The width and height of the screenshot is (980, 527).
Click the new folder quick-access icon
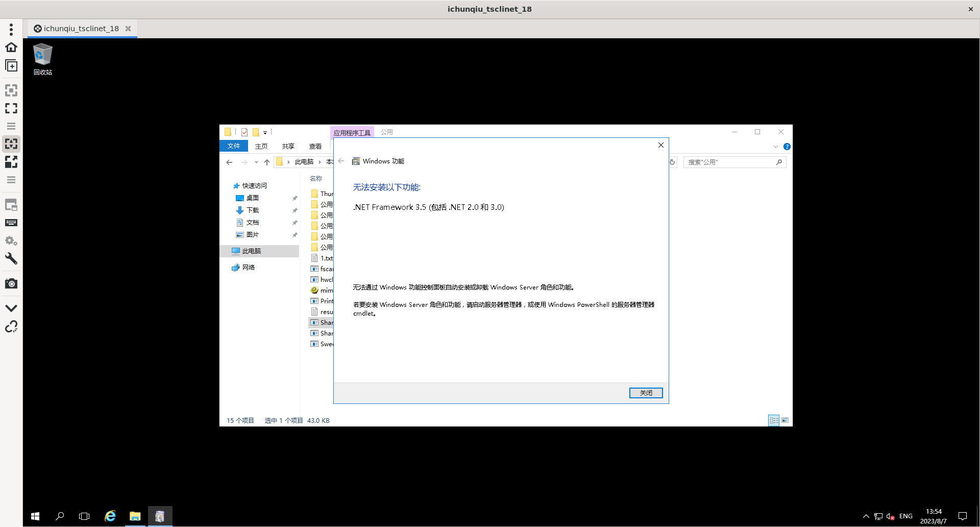pos(256,132)
